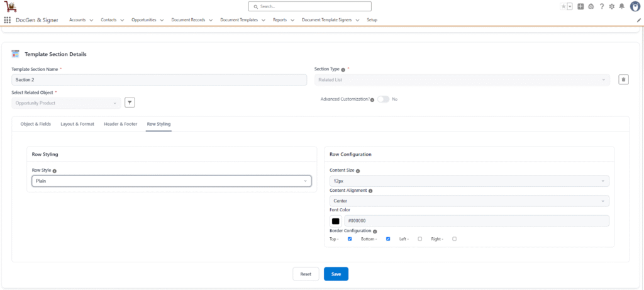
Task: Open the App Launcher grid icon
Action: point(8,20)
